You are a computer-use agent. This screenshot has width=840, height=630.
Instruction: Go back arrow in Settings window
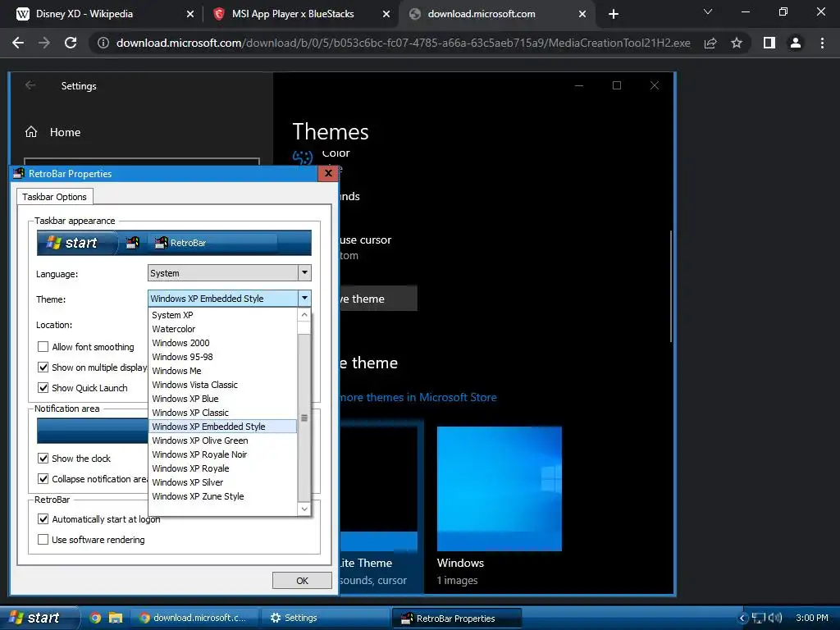point(30,85)
